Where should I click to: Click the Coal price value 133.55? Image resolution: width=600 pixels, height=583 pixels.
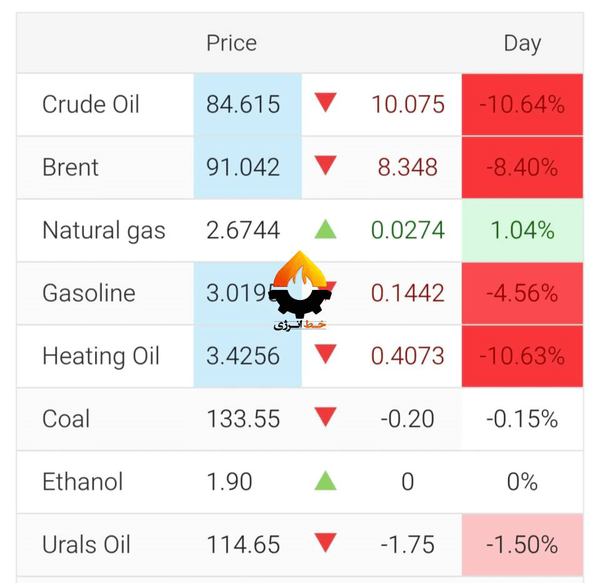point(243,418)
